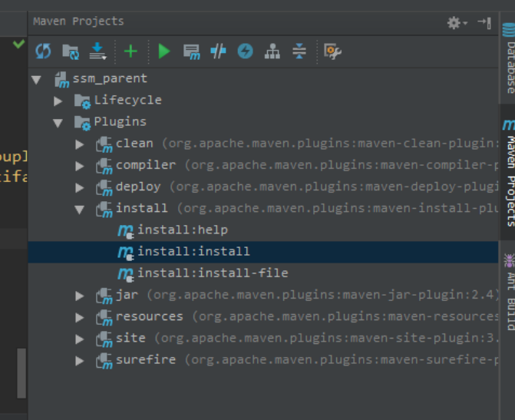The height and width of the screenshot is (420, 515).
Task: Open Execute Maven Goal icon
Action: [x=191, y=52]
